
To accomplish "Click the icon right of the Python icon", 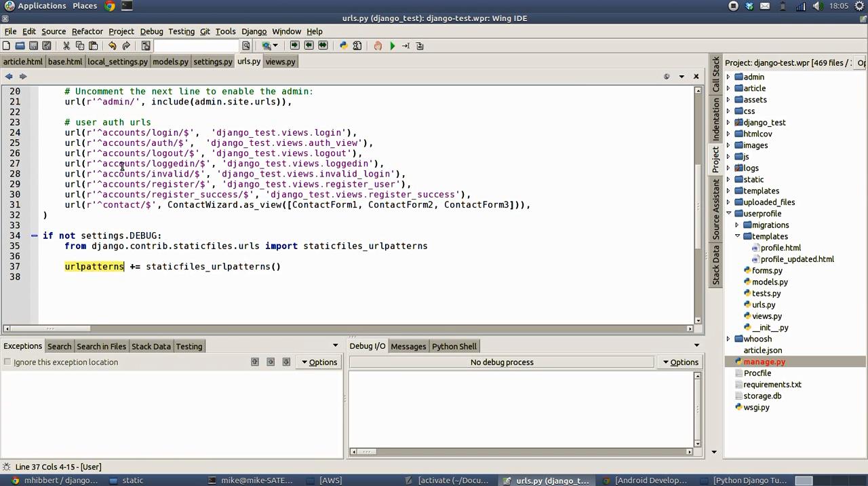I will 357,45.
